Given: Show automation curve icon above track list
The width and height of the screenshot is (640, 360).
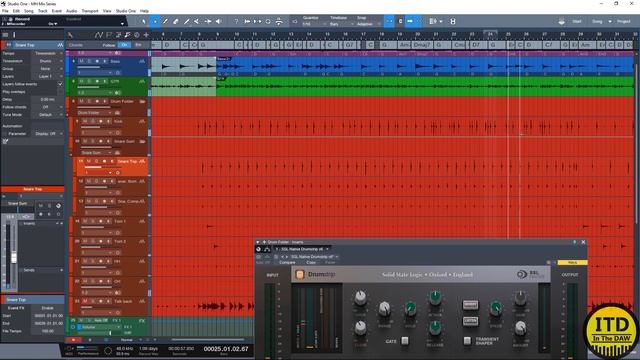Looking at the screenshot, I should pos(98,35).
